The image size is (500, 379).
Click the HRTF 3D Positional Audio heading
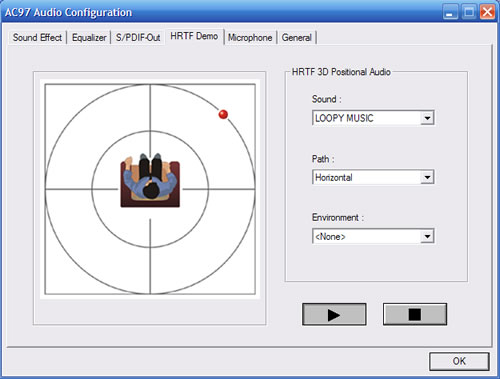point(341,72)
